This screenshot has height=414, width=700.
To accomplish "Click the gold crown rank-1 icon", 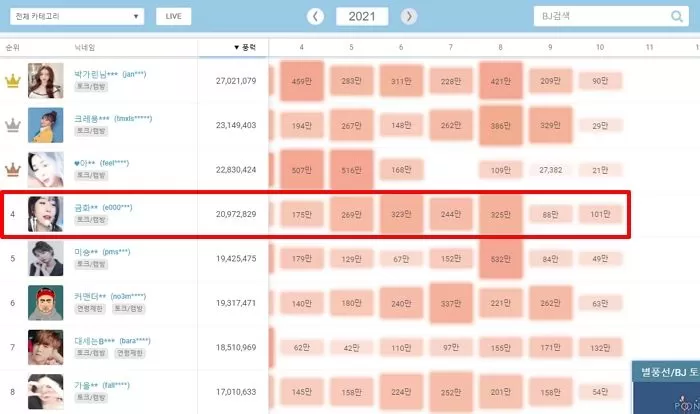I will [12, 81].
